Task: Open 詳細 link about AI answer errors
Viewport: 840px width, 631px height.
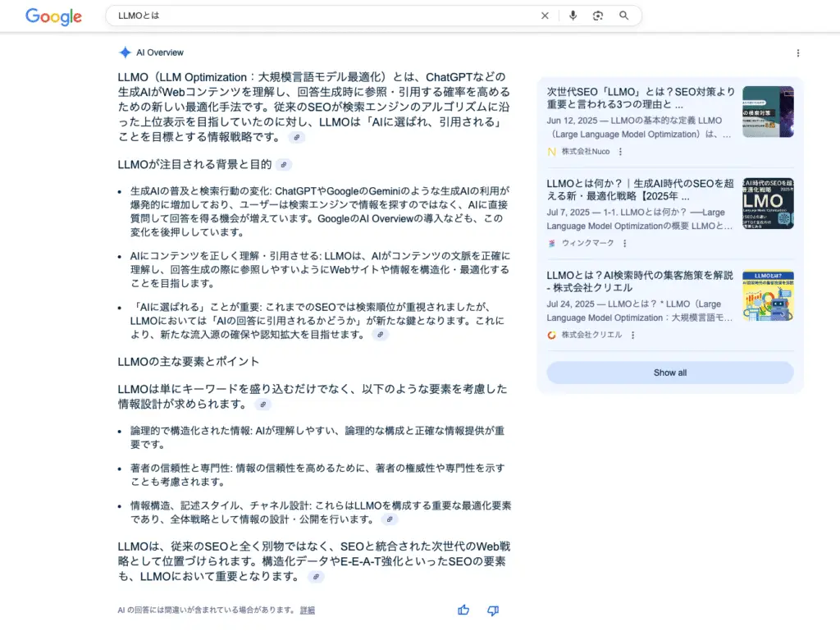Action: [308, 610]
